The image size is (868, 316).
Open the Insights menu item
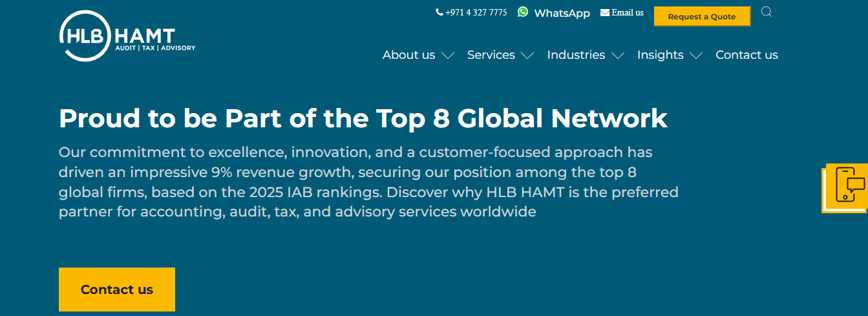coord(660,55)
